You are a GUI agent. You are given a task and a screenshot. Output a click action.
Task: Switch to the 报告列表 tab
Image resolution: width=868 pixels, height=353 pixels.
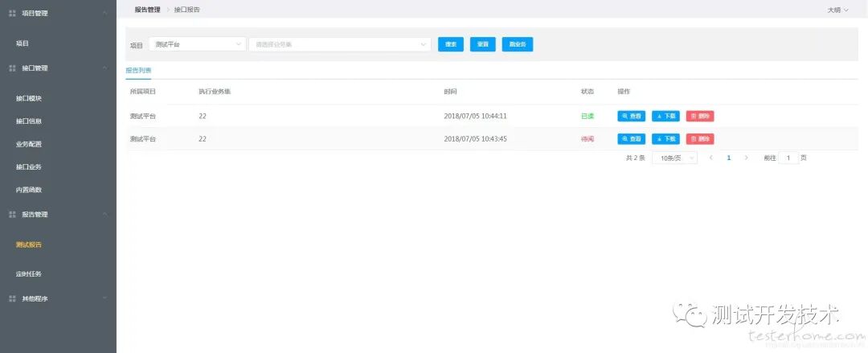tap(138, 71)
